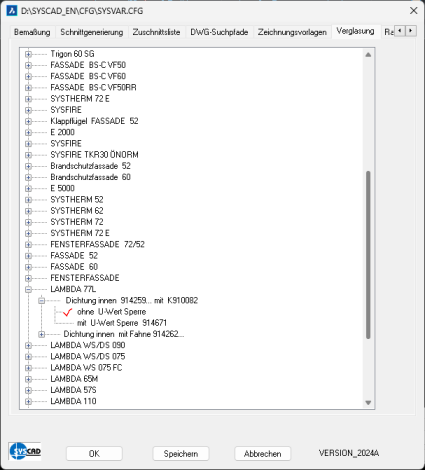Select the Verglasung tab

[355, 31]
